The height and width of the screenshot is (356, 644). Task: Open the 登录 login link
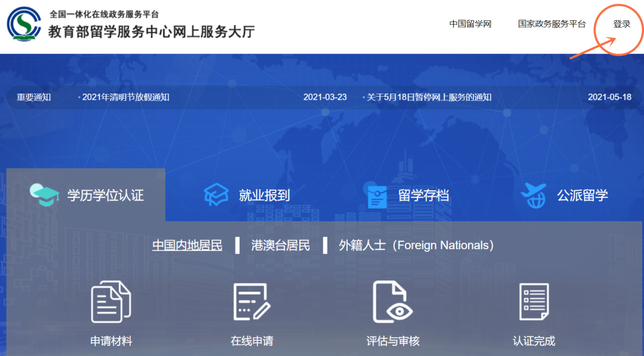coord(622,24)
